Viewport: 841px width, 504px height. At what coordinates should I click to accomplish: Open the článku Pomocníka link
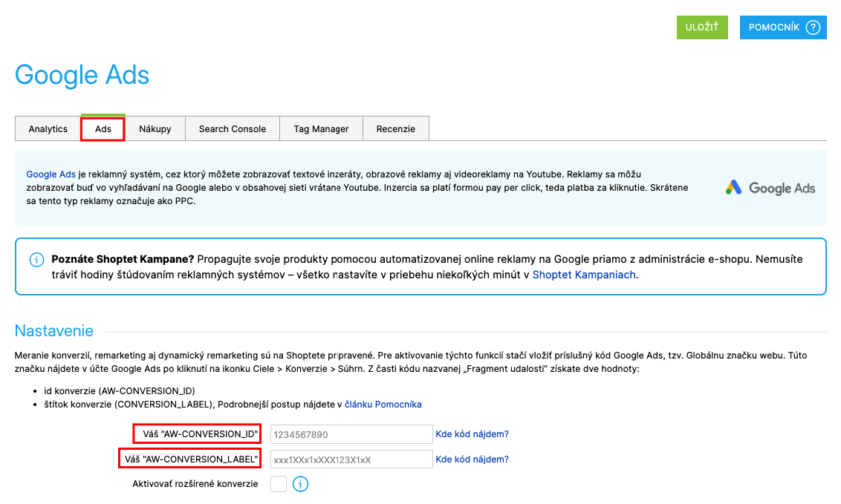click(x=383, y=405)
